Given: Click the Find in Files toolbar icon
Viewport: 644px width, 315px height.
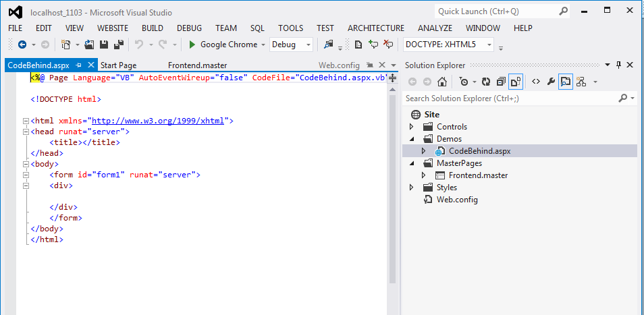Looking at the screenshot, I should click(x=328, y=45).
